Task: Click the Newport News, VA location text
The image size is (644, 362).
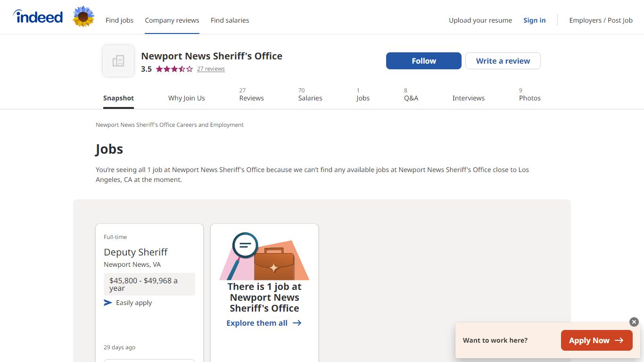Action: coord(132,264)
